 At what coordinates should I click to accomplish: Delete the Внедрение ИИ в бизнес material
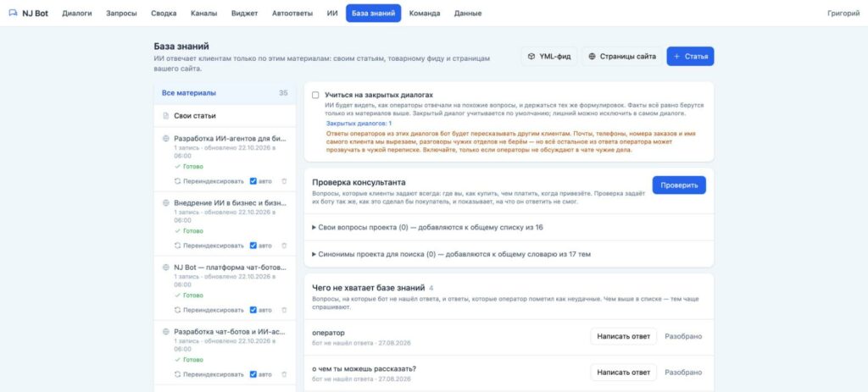285,246
